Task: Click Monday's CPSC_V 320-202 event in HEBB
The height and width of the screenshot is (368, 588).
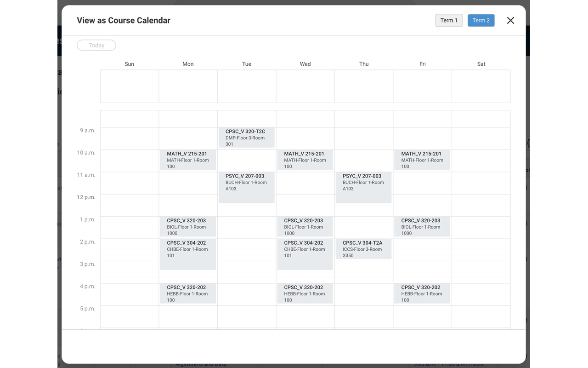Action: point(188,293)
